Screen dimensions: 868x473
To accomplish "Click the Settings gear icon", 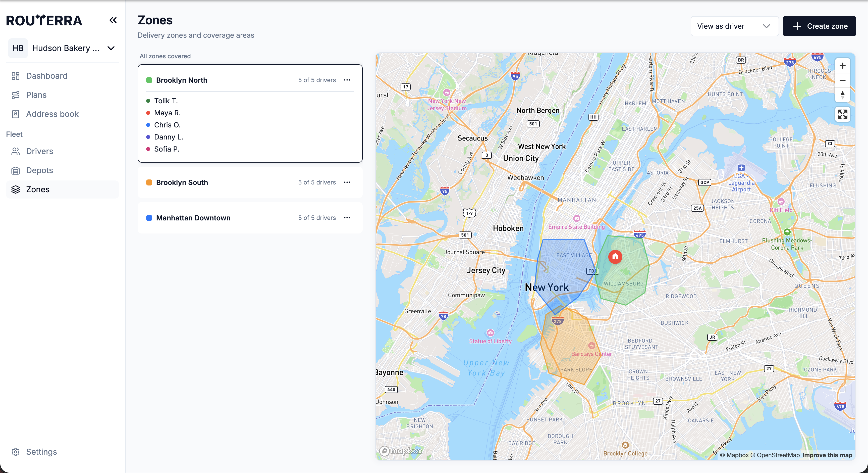I will click(16, 452).
